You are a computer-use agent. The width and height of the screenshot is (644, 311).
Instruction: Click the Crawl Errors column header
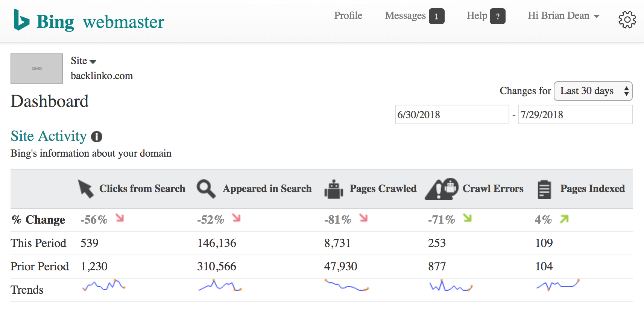pos(493,189)
